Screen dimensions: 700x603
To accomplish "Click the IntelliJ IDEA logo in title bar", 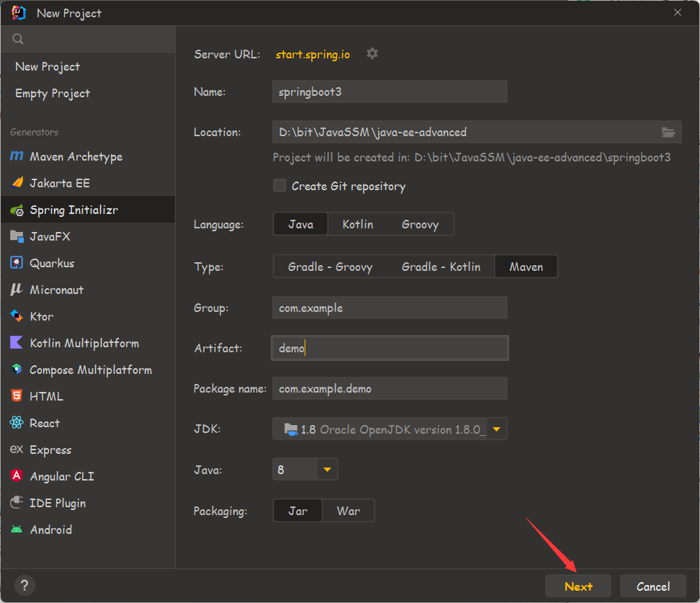I will tap(18, 13).
